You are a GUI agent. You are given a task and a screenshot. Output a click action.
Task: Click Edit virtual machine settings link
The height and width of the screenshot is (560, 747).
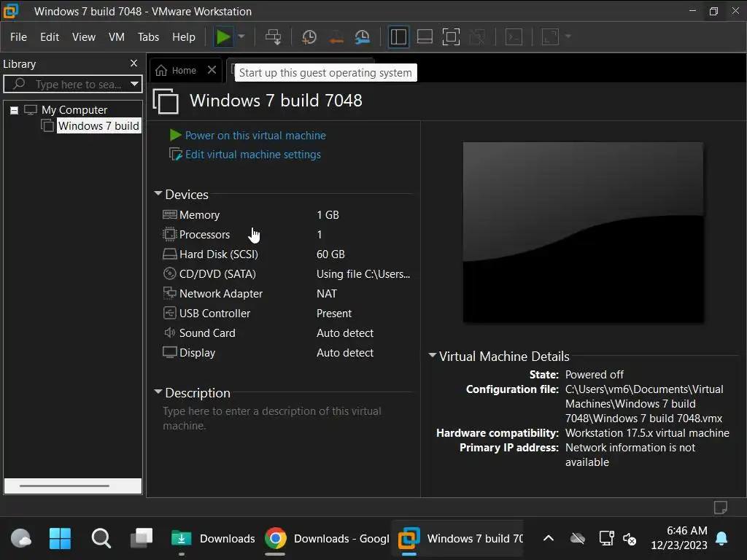[x=253, y=155]
